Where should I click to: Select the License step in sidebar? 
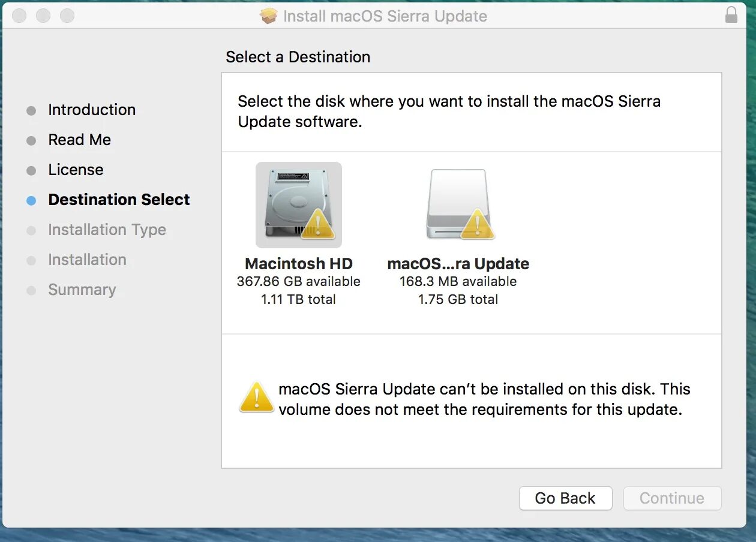76,170
